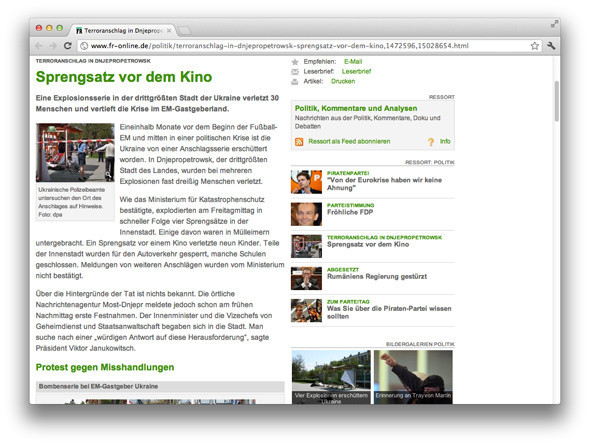Click the RESSORT: POLITIK section label

(x=430, y=163)
